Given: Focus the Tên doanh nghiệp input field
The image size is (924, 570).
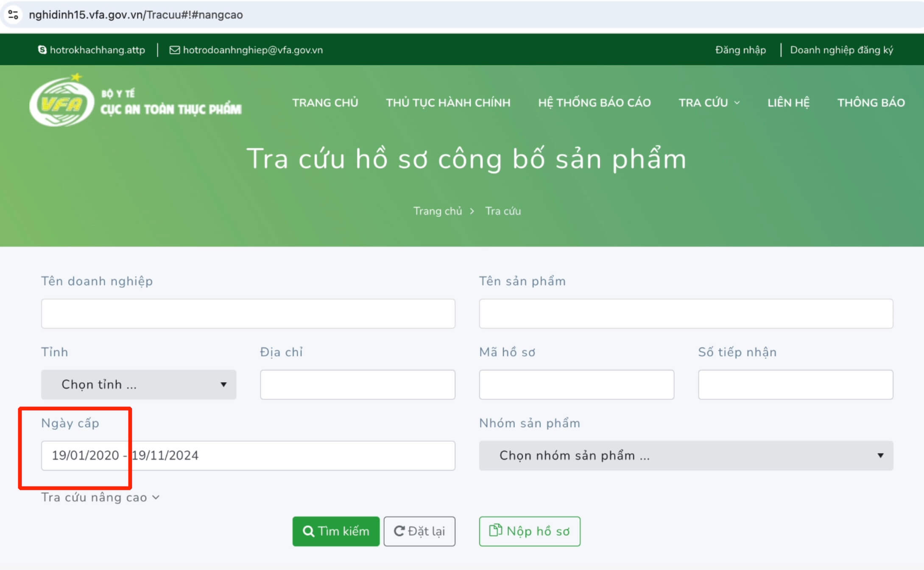Looking at the screenshot, I should point(248,314).
